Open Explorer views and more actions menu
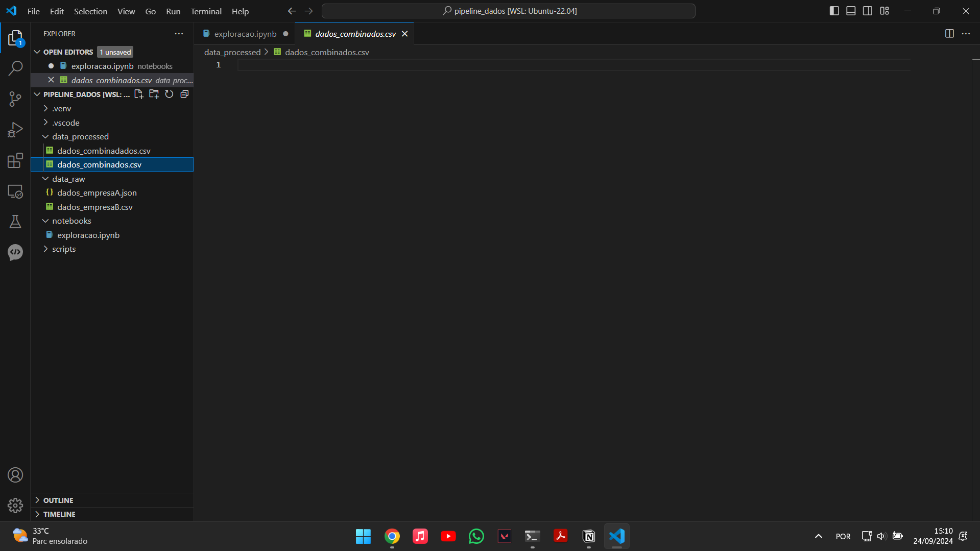 click(x=179, y=34)
